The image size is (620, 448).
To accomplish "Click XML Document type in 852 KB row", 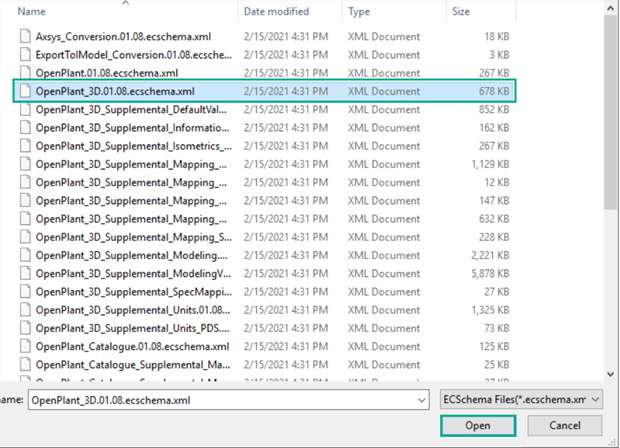I will [384, 109].
